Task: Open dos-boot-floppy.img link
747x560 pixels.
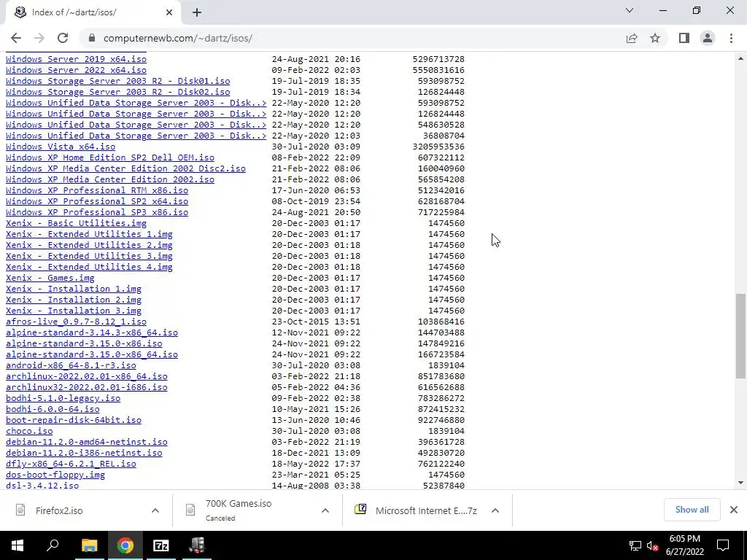Action: pyautogui.click(x=55, y=475)
